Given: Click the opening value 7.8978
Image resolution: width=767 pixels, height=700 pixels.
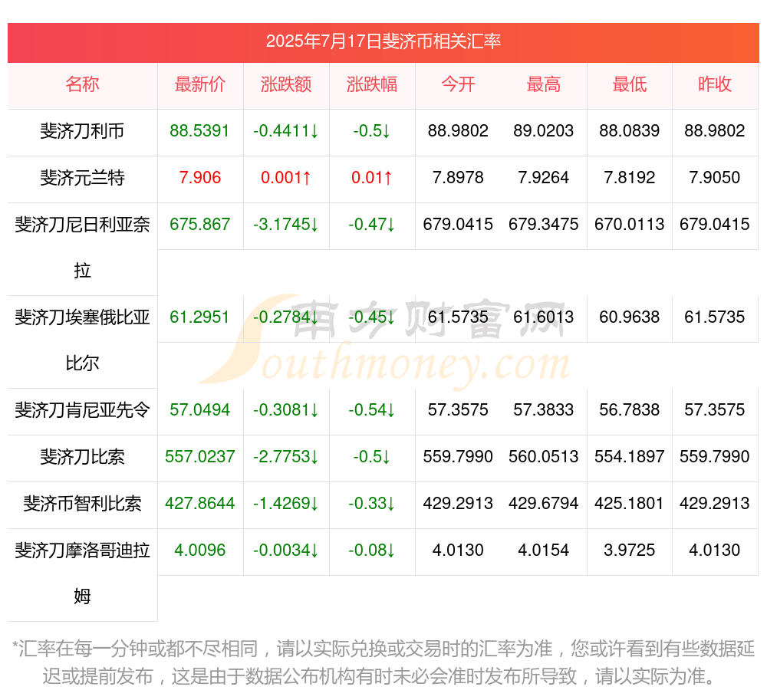Looking at the screenshot, I should pos(458,177).
